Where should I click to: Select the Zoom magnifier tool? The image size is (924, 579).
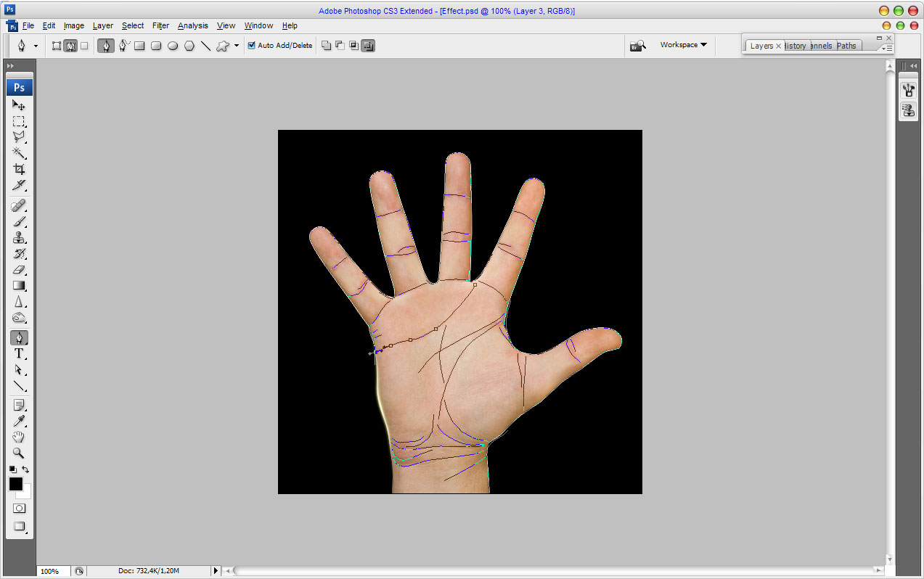point(19,453)
